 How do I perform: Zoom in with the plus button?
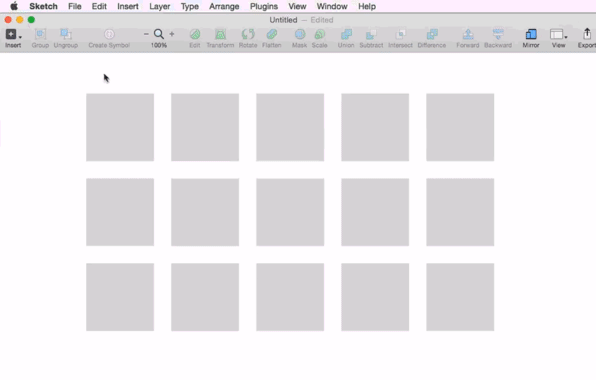coord(172,34)
